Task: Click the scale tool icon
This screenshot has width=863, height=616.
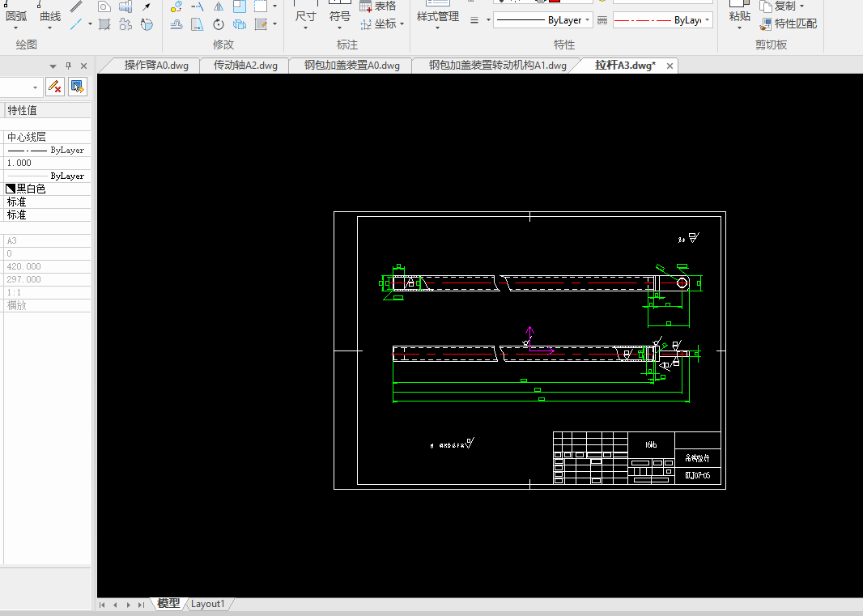Action: click(240, 6)
